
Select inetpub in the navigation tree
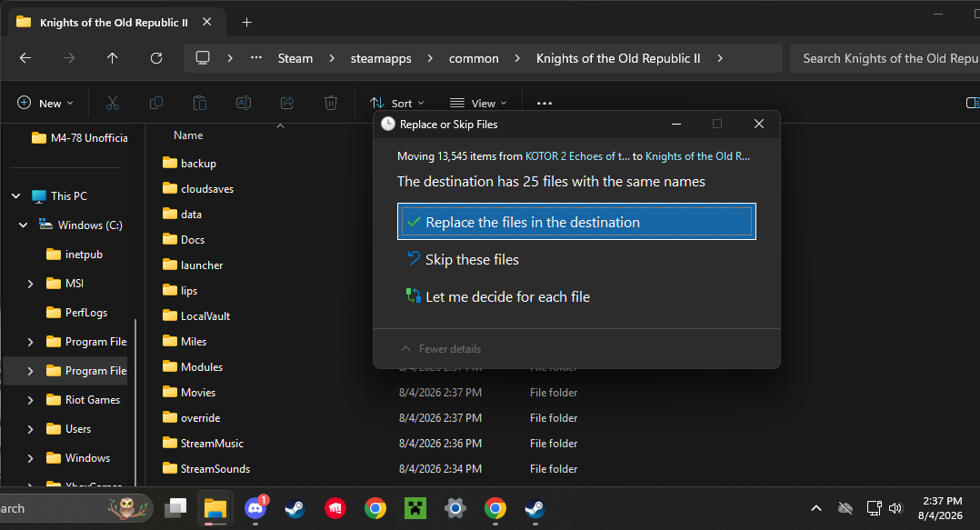point(75,255)
